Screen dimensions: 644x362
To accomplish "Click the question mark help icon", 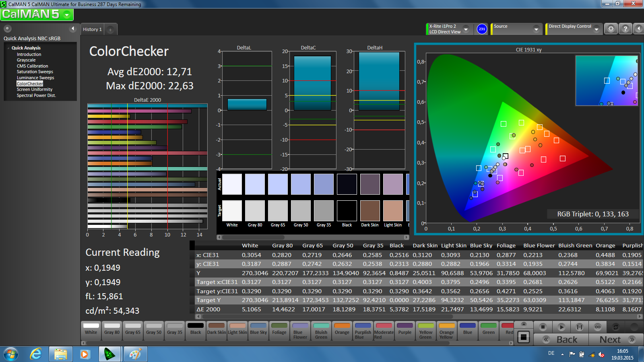I will click(625, 29).
